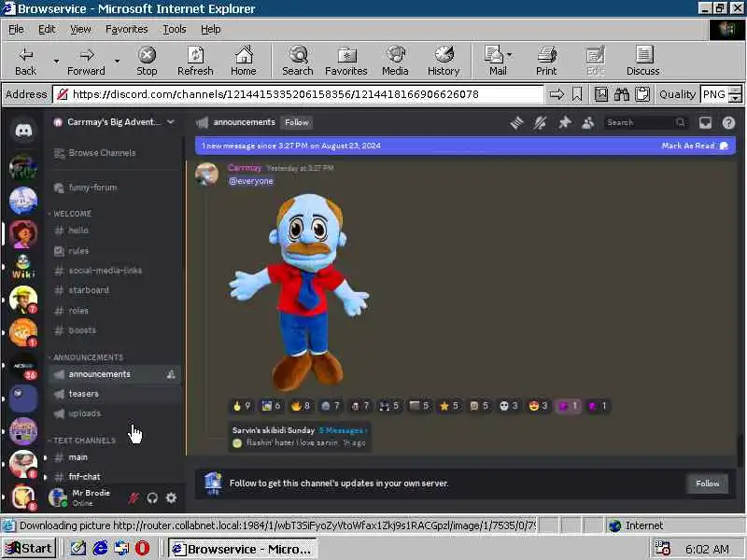The width and height of the screenshot is (747, 560).
Task: Open the main text channel
Action: coord(113,457)
